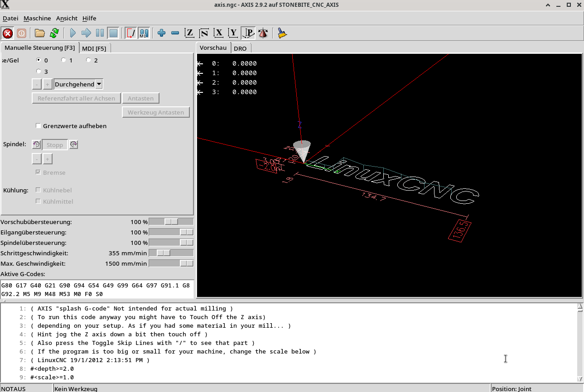Adjust Spindelübersteuerung slider
The width and height of the screenshot is (584, 392).
[171, 243]
